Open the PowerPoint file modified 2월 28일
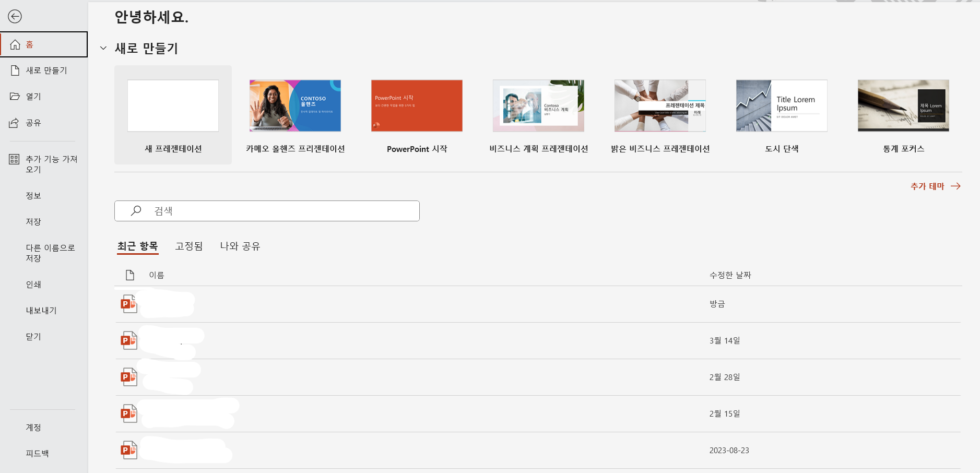The height and width of the screenshot is (473, 980). pyautogui.click(x=538, y=377)
